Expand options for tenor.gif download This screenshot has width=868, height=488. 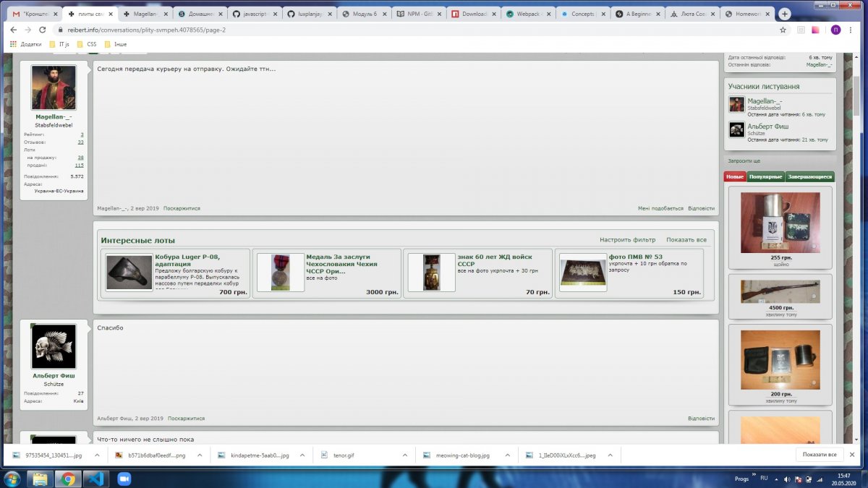pyautogui.click(x=405, y=455)
